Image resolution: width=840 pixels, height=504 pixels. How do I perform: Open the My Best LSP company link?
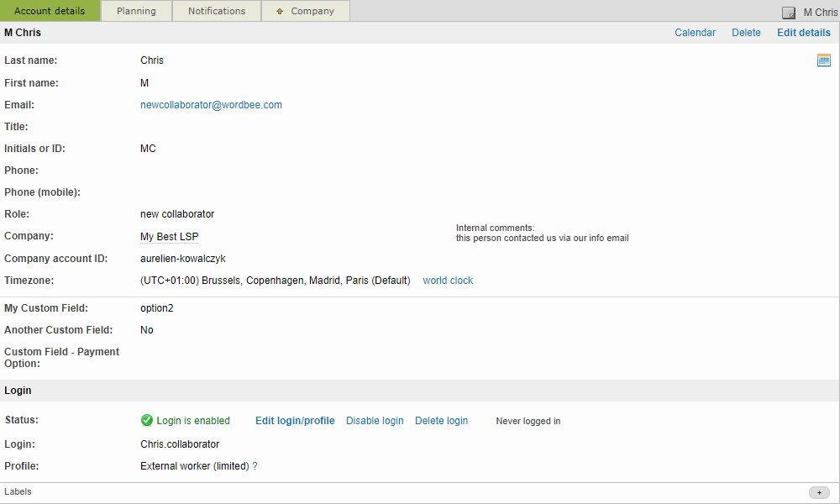click(169, 237)
